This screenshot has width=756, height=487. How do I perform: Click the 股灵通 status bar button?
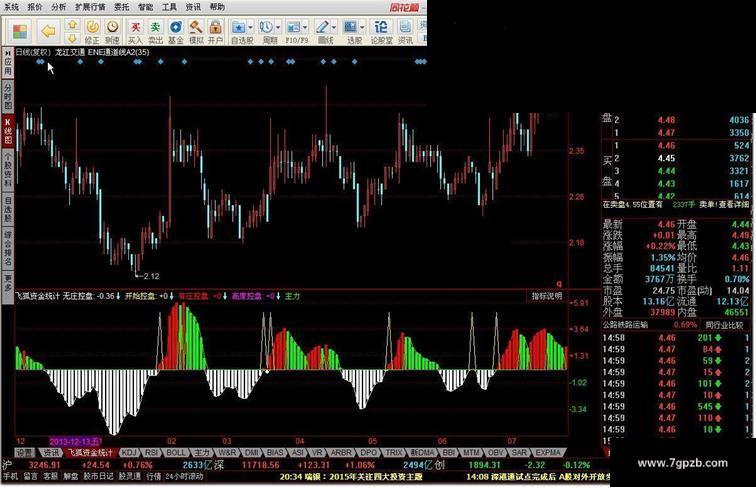130,476
